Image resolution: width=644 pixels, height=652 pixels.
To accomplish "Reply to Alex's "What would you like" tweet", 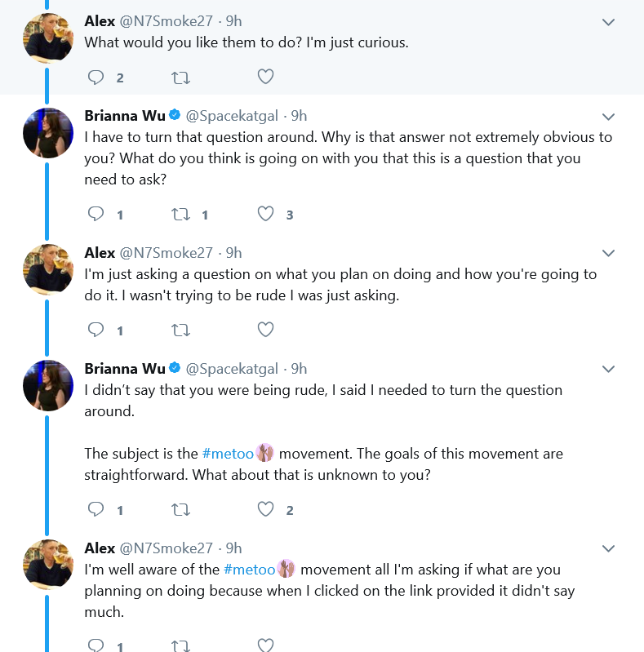I will 95,78.
